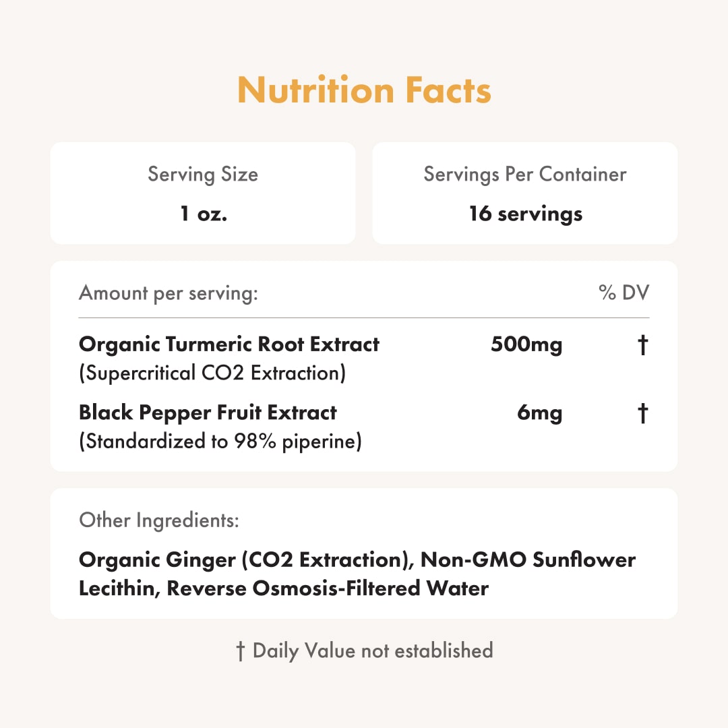The height and width of the screenshot is (728, 728).
Task: Click the Servings Per Container label
Action: click(x=525, y=175)
